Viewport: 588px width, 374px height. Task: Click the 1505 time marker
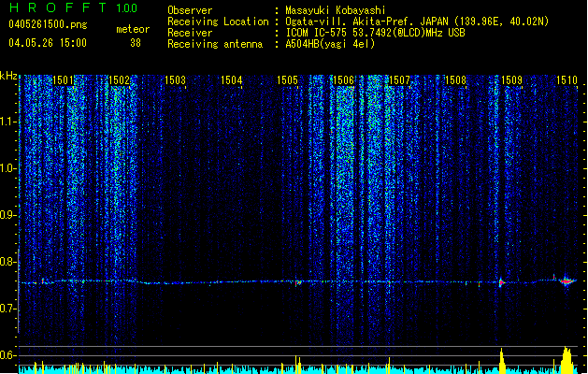(287, 80)
